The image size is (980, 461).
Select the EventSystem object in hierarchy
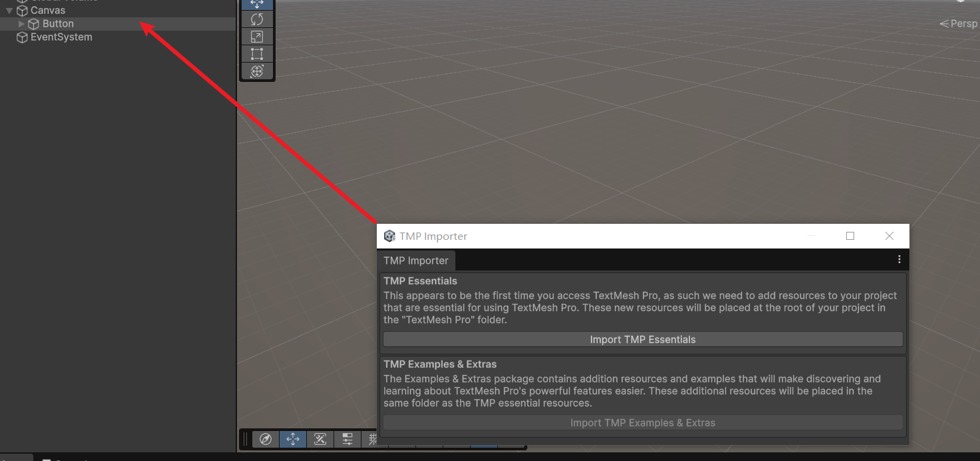[61, 37]
